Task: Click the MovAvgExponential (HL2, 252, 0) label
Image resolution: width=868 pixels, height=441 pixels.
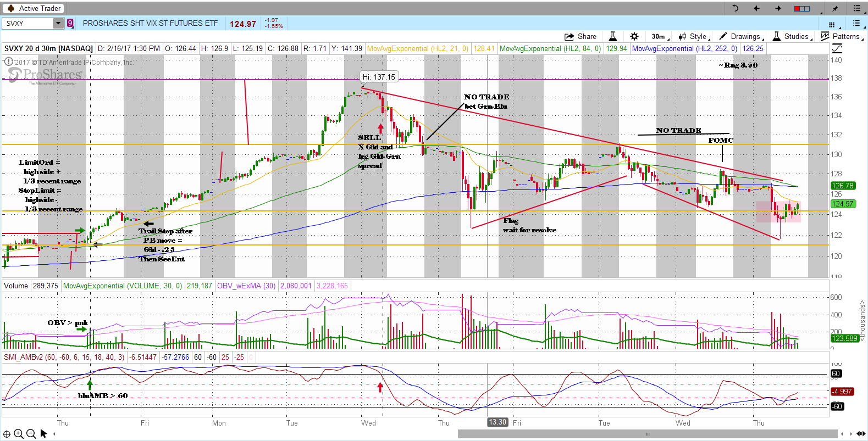Action: (x=684, y=48)
